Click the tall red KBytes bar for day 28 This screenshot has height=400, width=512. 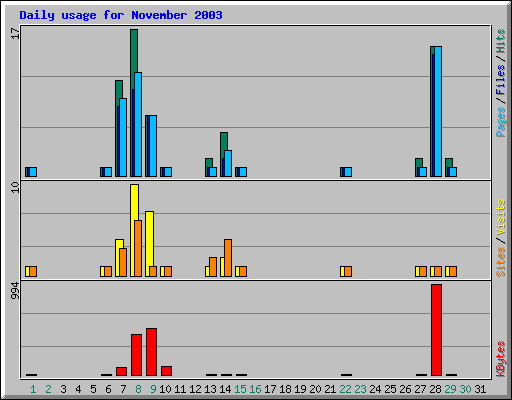tap(436, 330)
